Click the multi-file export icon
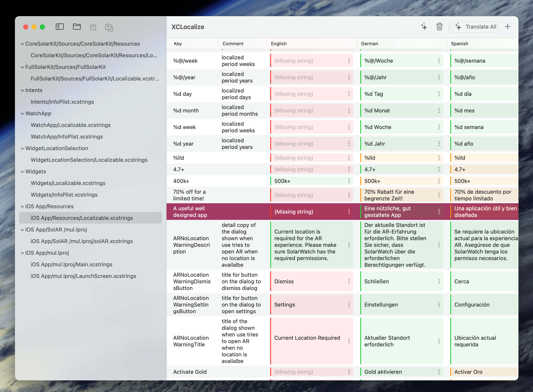This screenshot has width=533, height=392. coord(109,27)
